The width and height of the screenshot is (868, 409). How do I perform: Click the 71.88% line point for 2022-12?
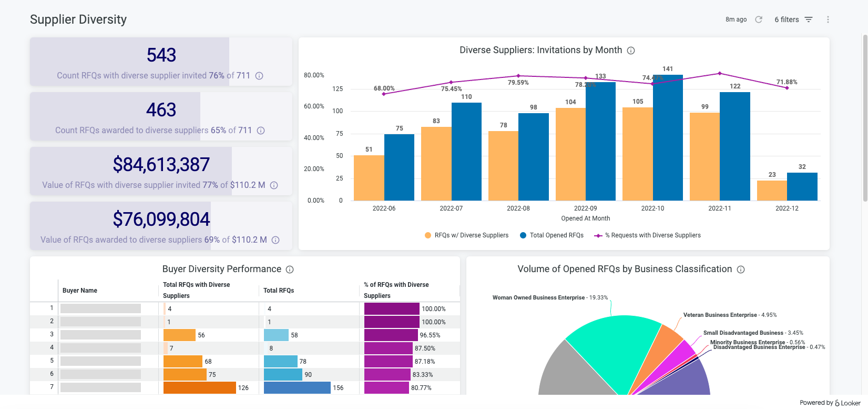[x=787, y=88]
